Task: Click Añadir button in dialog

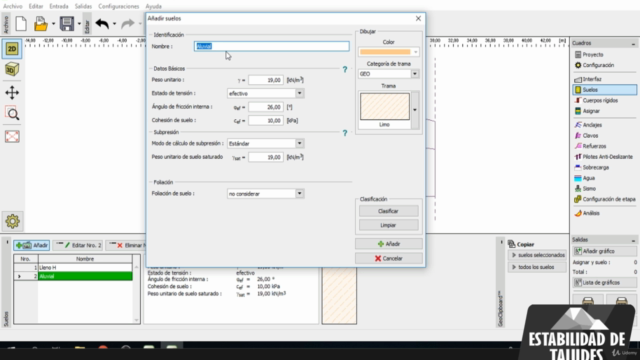Action: click(389, 244)
